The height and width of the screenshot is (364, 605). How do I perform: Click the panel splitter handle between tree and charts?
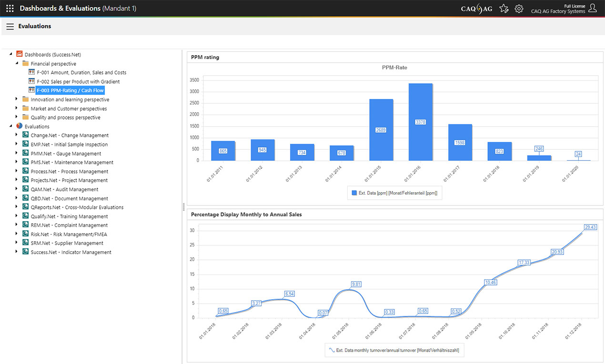[x=183, y=207]
